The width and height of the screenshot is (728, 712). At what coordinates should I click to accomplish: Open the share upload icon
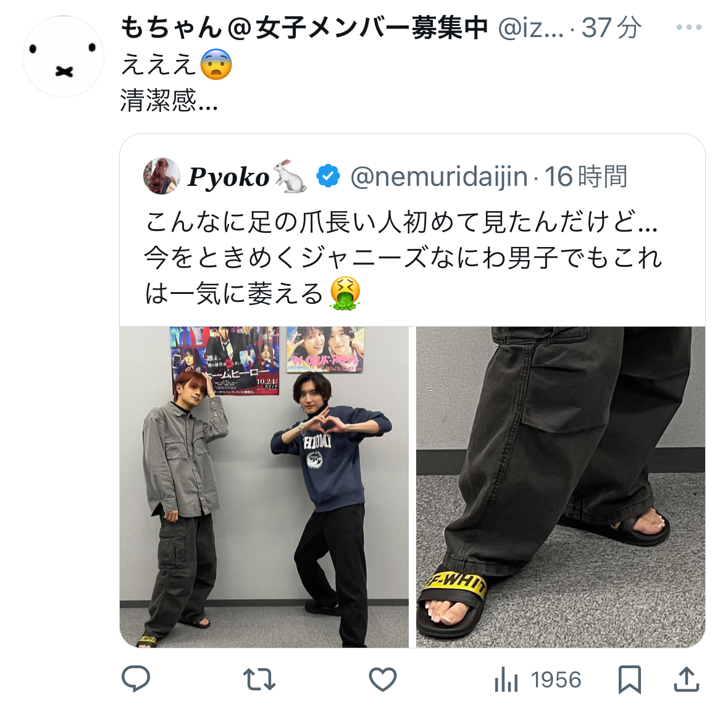click(686, 679)
